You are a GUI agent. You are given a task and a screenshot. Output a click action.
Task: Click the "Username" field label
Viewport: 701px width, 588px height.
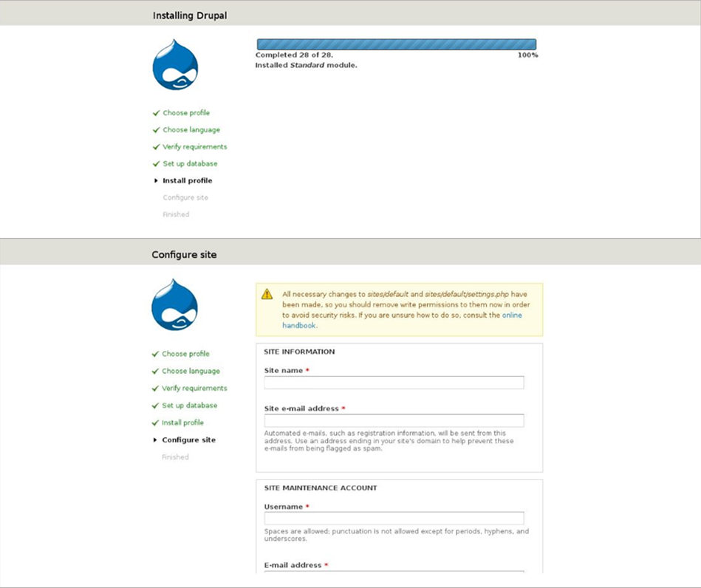point(284,507)
